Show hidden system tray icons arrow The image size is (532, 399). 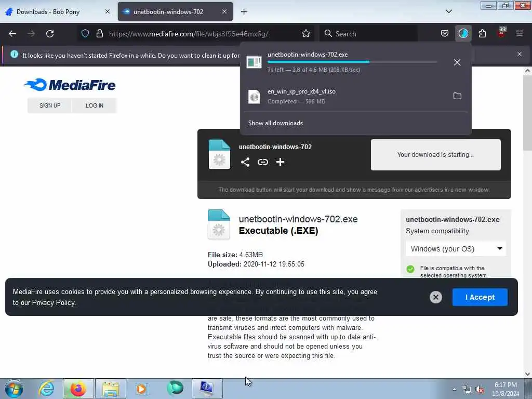(x=454, y=389)
